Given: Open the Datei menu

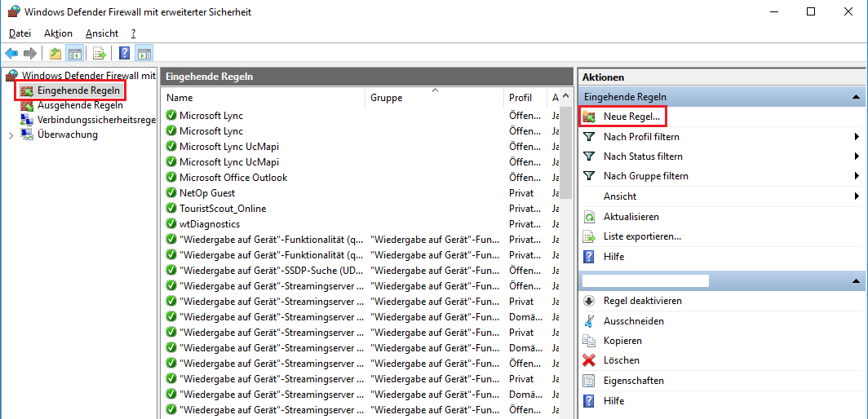Looking at the screenshot, I should tap(20, 33).
